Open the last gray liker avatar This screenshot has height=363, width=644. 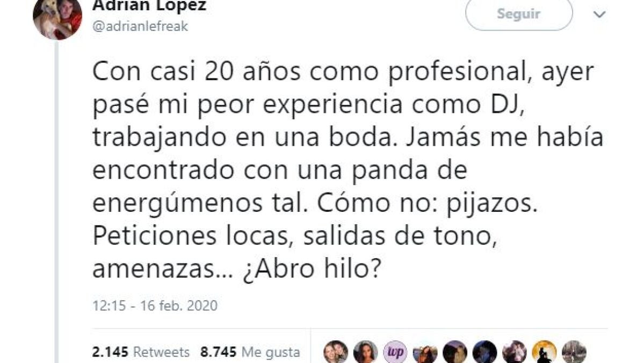(x=574, y=352)
